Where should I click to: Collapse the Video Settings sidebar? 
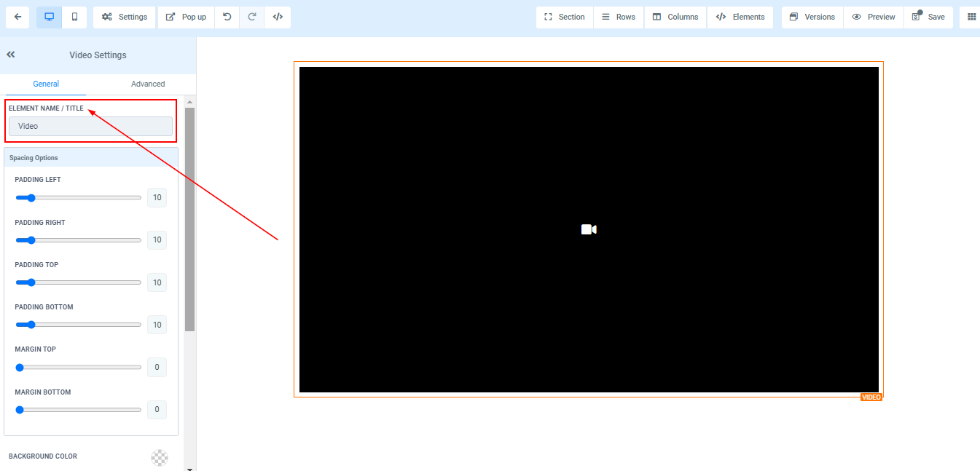tap(11, 55)
